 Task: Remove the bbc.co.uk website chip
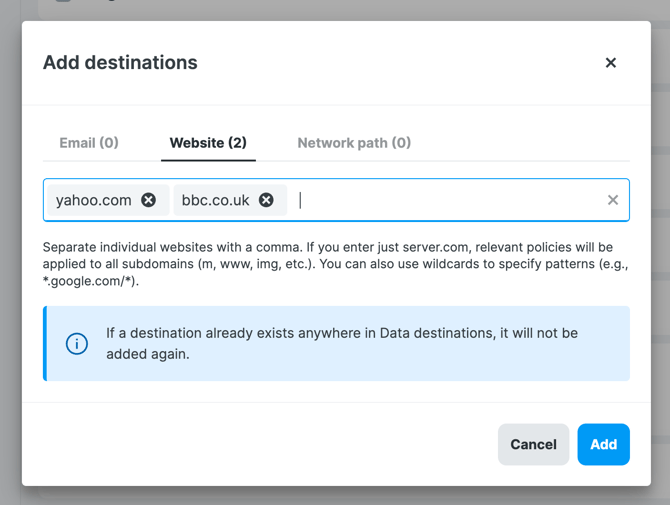266,200
